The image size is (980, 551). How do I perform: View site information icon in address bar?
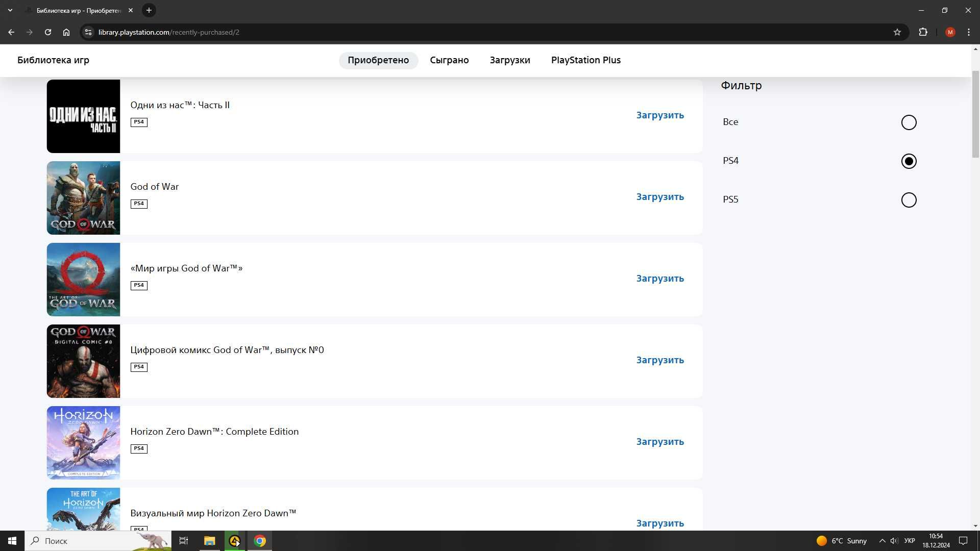(88, 32)
